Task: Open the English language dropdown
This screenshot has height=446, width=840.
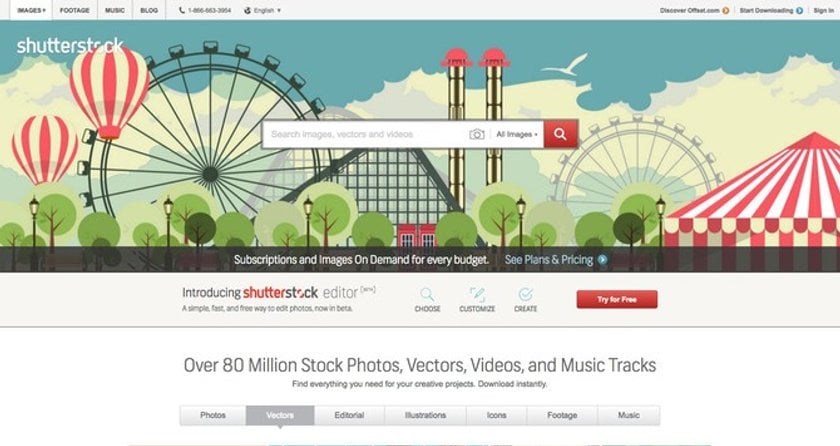Action: point(267,10)
